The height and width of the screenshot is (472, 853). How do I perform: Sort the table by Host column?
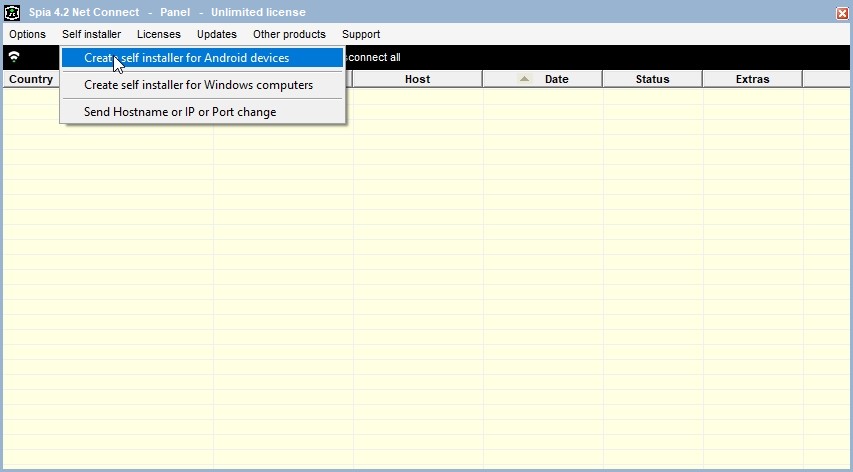click(418, 79)
